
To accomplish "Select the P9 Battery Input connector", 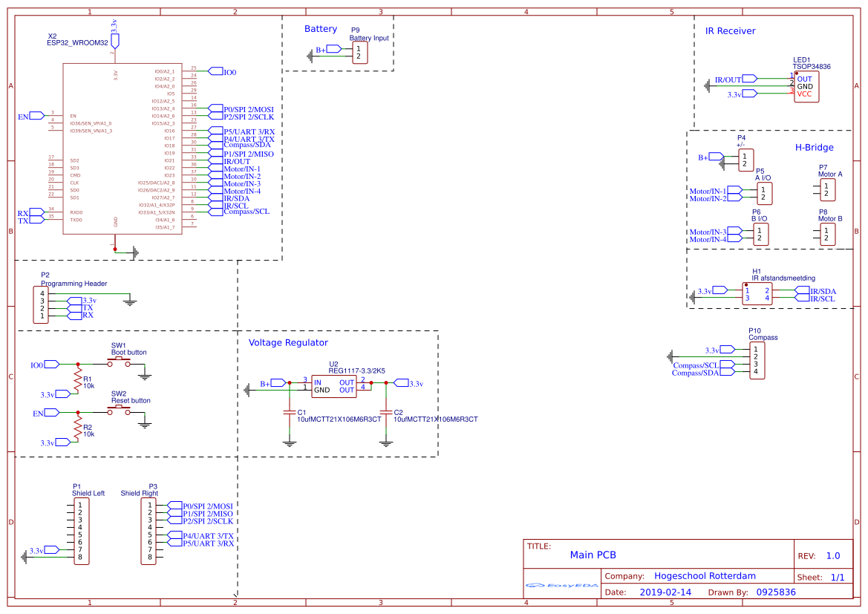I will coord(359,53).
